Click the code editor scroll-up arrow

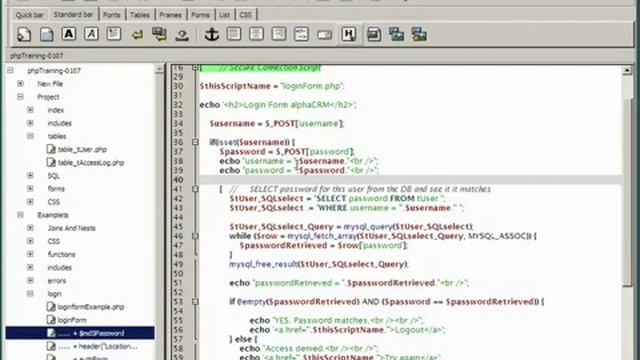pyautogui.click(x=627, y=70)
